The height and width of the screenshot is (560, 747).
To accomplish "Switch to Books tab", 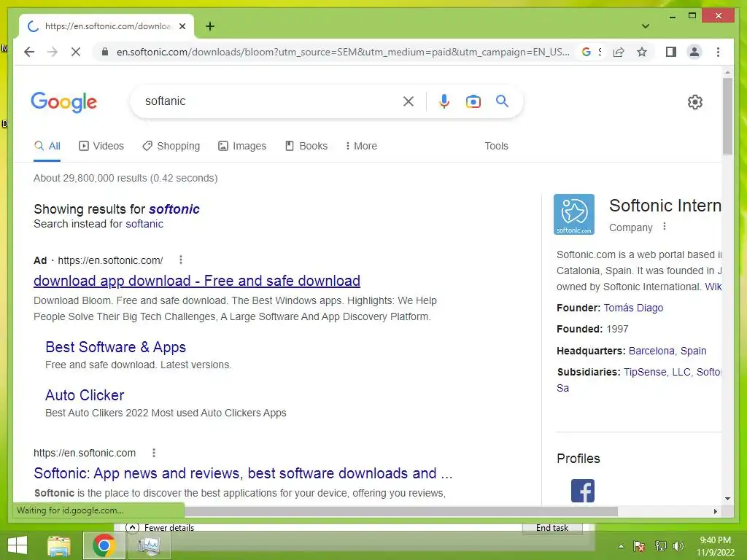I will pos(306,146).
